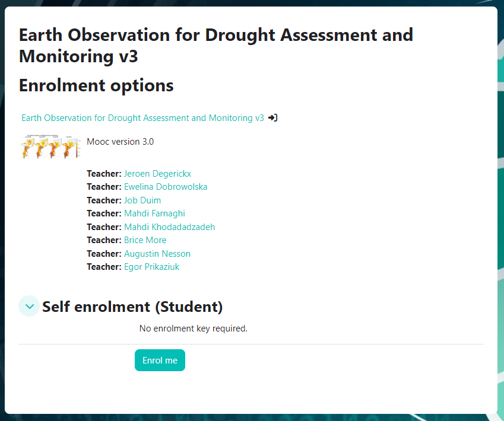Open teacher Mahdi Farnaghi's profile
504x421 pixels.
point(154,213)
